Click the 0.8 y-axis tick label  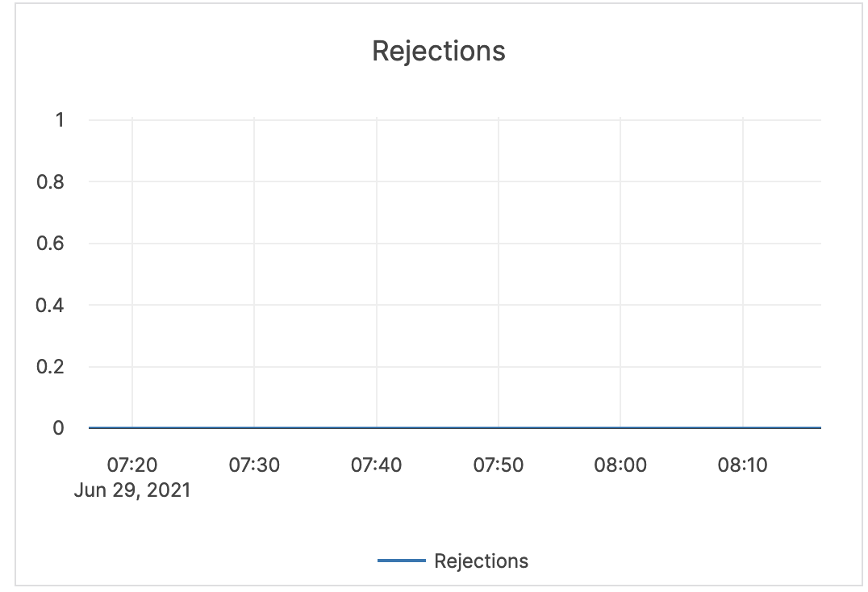pyautogui.click(x=50, y=182)
